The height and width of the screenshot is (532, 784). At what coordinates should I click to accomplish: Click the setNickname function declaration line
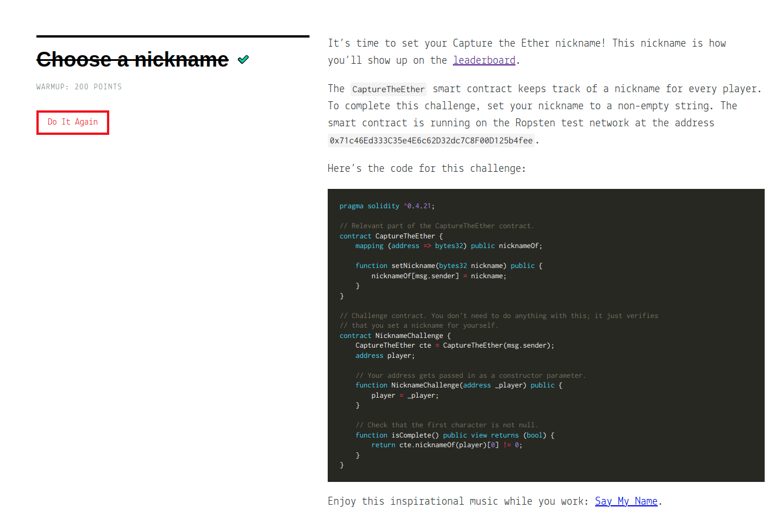point(449,266)
